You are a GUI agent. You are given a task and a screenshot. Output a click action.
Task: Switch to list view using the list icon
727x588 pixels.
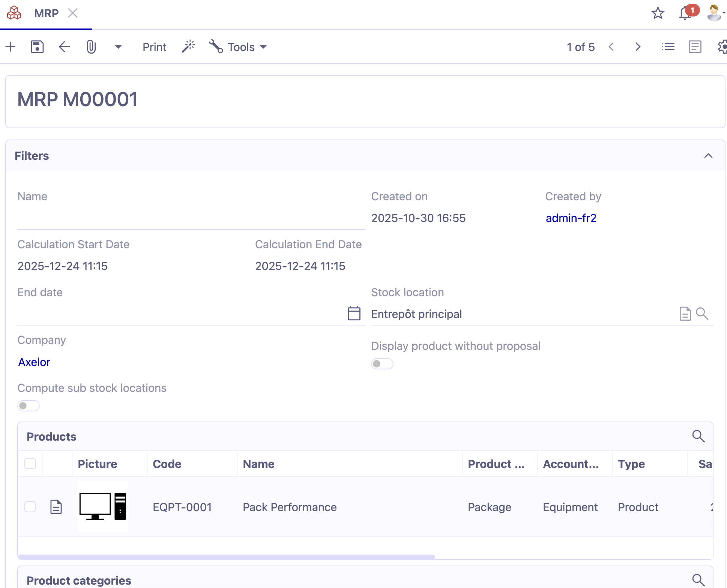668,46
